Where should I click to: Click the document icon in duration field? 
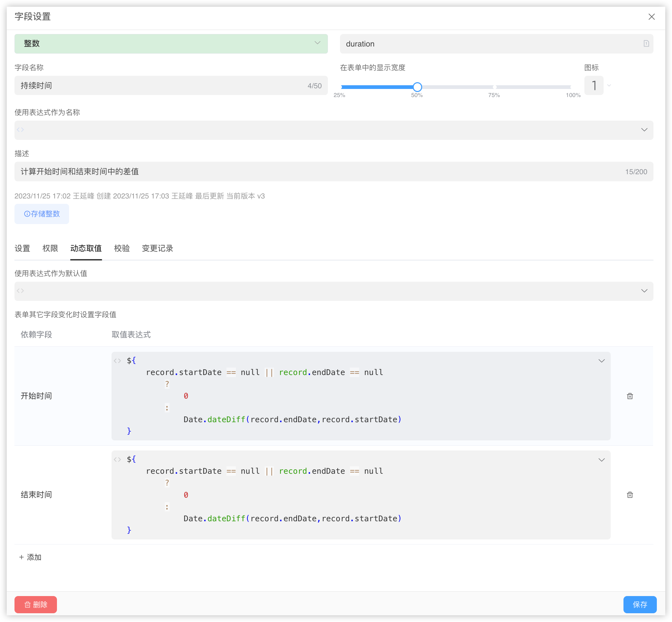click(646, 43)
